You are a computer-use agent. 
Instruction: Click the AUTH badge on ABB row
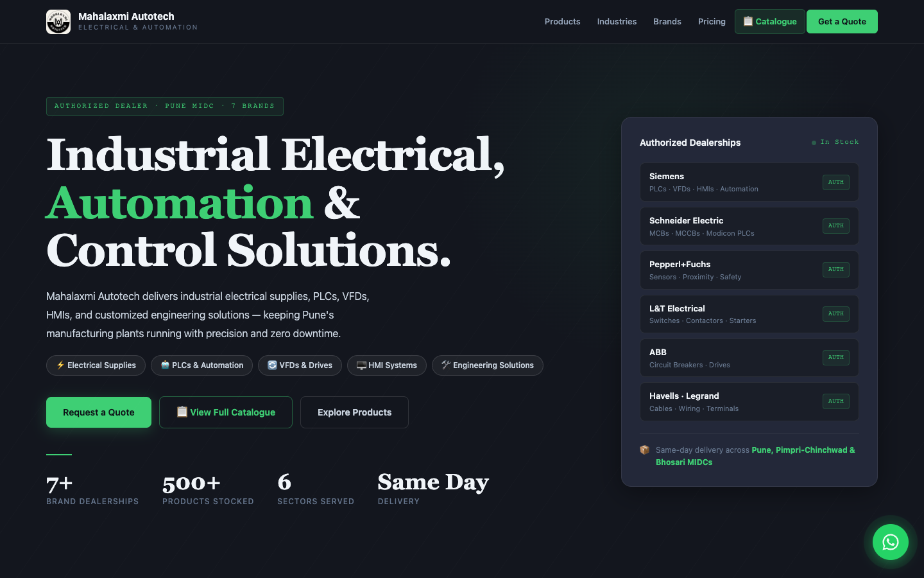(x=836, y=358)
